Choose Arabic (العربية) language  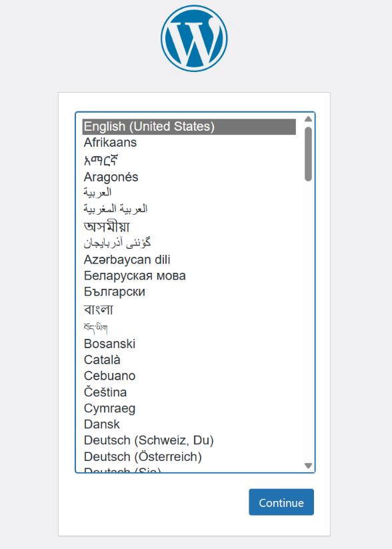(x=189, y=192)
